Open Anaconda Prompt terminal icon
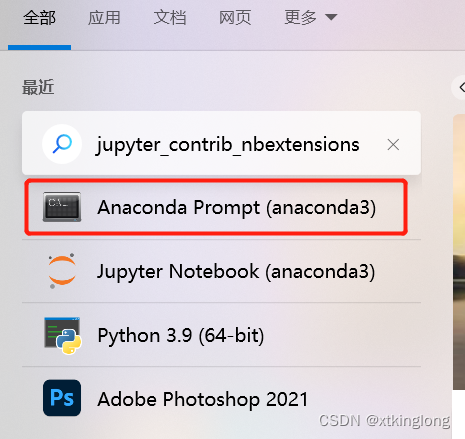 [x=62, y=207]
